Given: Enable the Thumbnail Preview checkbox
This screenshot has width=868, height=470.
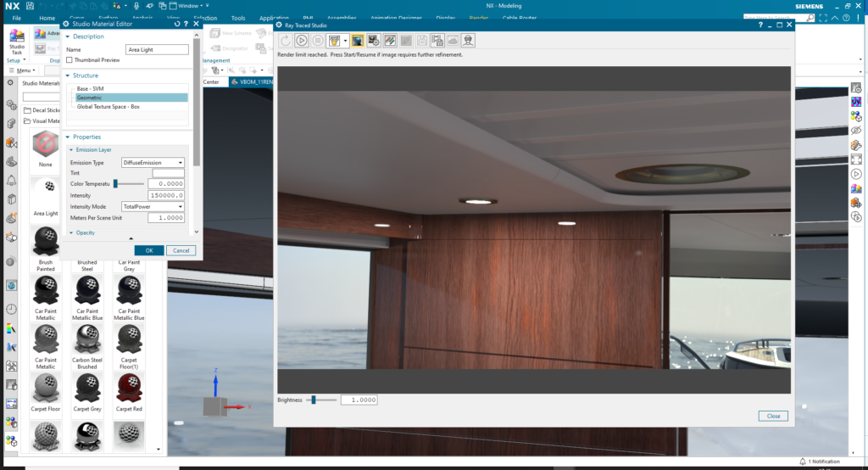Looking at the screenshot, I should click(x=70, y=60).
